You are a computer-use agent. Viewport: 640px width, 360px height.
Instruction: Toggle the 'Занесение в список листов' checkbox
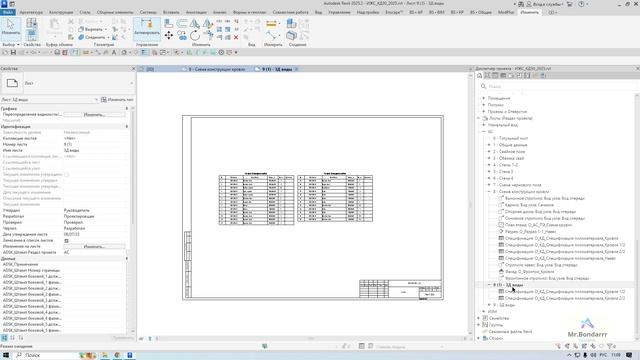[67, 241]
